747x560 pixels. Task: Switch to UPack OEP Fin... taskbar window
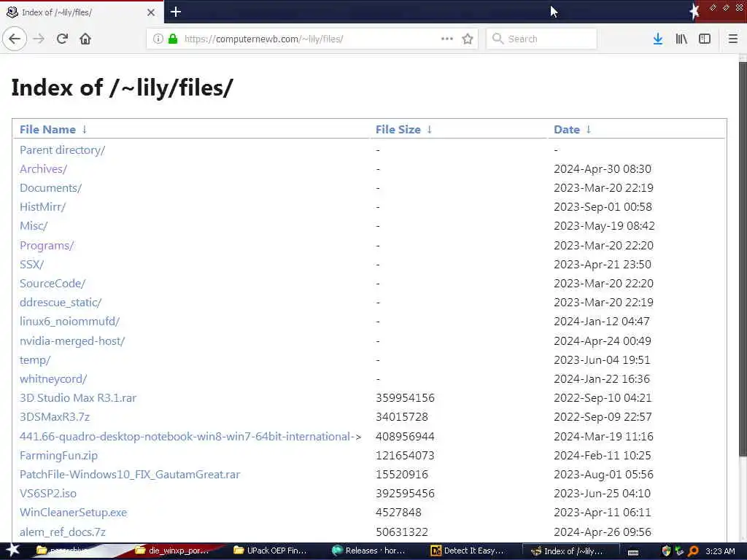(271, 551)
